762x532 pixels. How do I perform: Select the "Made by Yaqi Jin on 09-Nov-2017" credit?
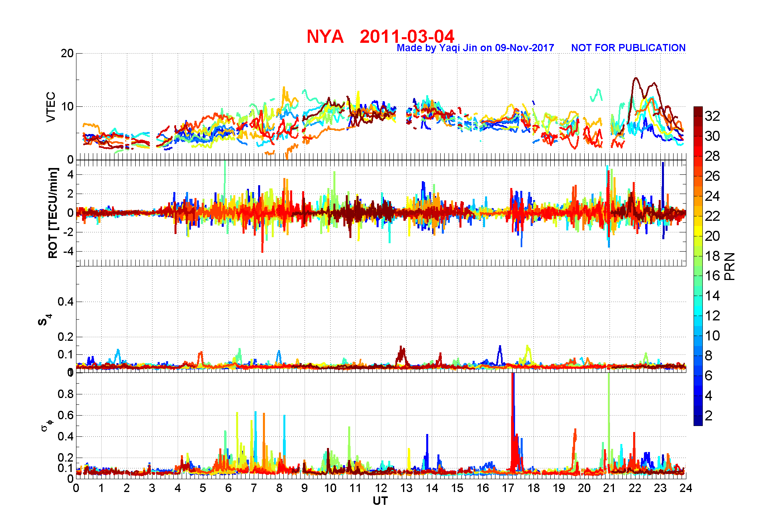(475, 48)
